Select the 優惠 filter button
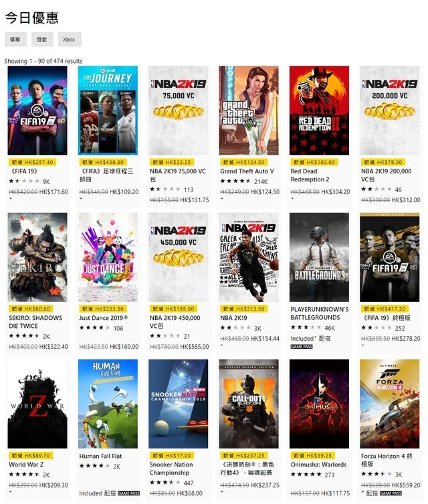Screen dimensions: 428x504 click(x=15, y=39)
